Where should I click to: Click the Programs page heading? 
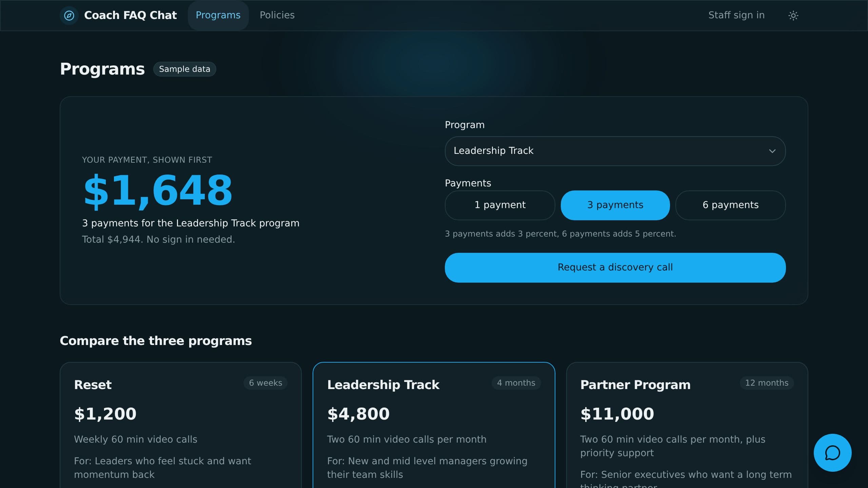(x=102, y=69)
